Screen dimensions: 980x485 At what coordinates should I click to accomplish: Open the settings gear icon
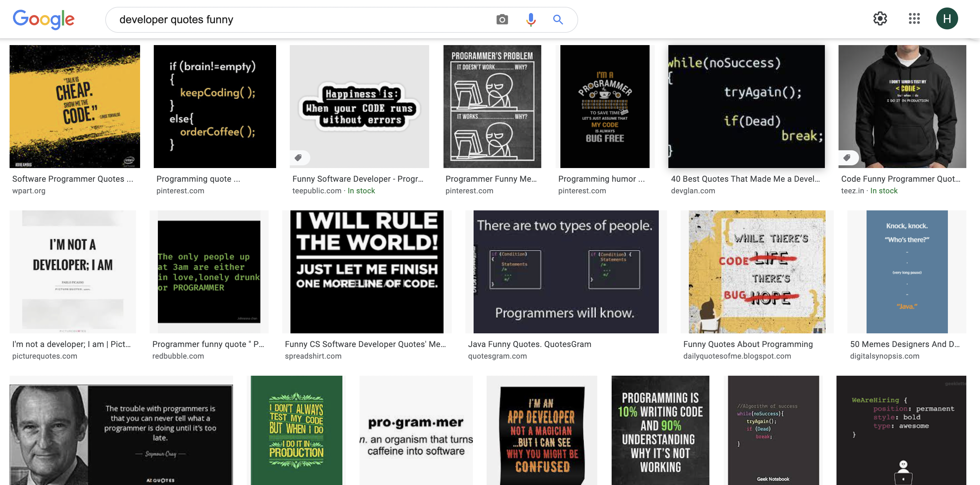(x=880, y=19)
